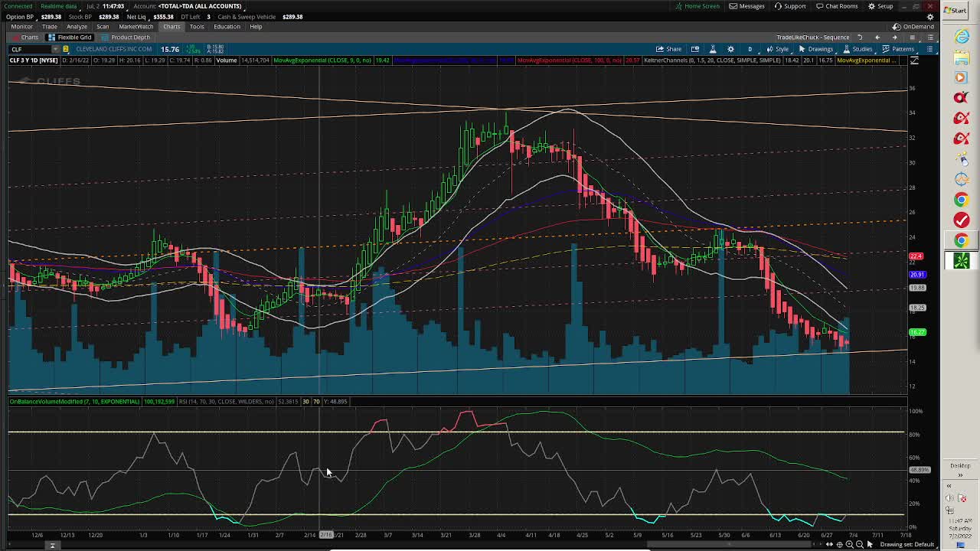Image resolution: width=980 pixels, height=551 pixels.
Task: Click the crosshair icon at bottom right
Action: click(840, 544)
